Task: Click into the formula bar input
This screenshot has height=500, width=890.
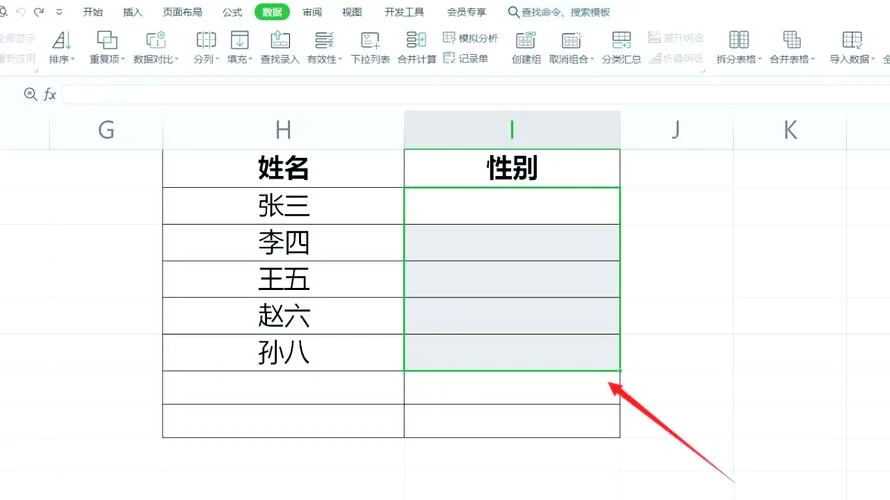Action: 476,94
